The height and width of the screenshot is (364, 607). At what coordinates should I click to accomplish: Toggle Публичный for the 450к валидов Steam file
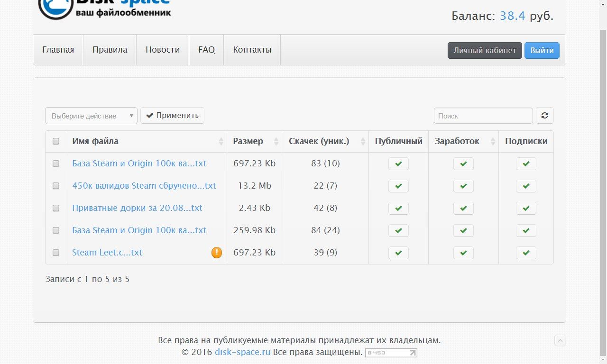tap(398, 186)
